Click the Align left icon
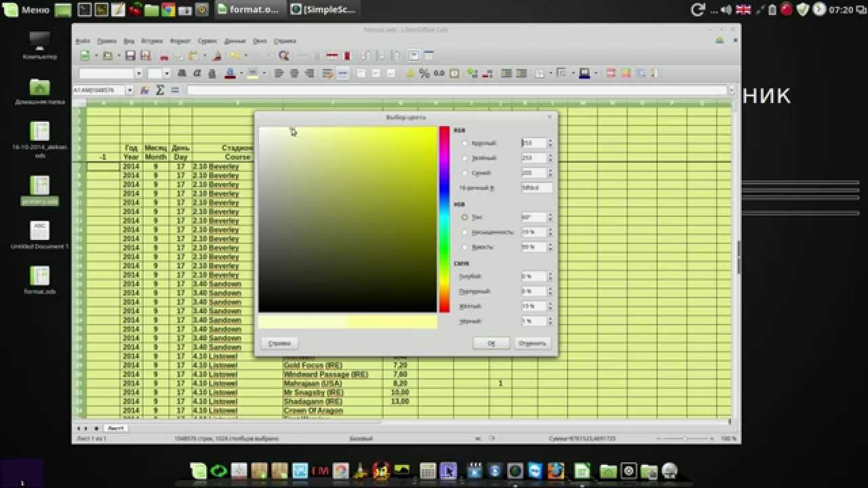Image resolution: width=868 pixels, height=488 pixels. (279, 73)
